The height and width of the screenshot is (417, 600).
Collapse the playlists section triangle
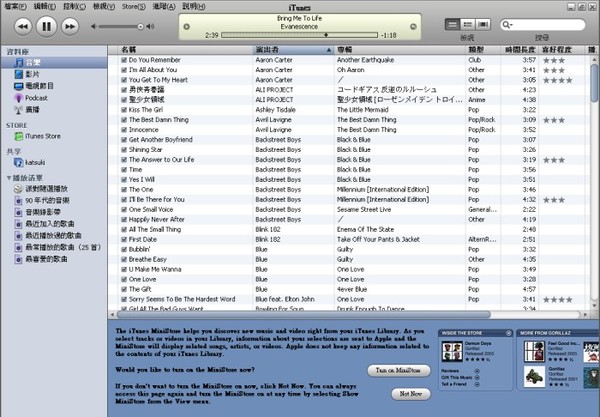pos(9,178)
